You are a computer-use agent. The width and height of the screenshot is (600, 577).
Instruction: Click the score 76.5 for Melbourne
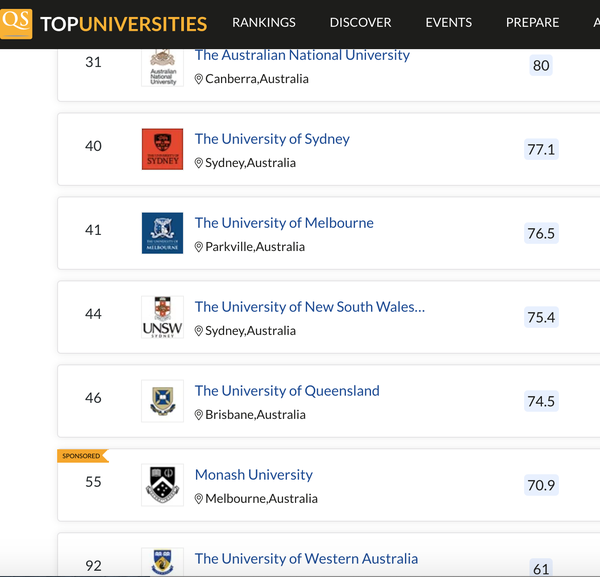(x=541, y=233)
